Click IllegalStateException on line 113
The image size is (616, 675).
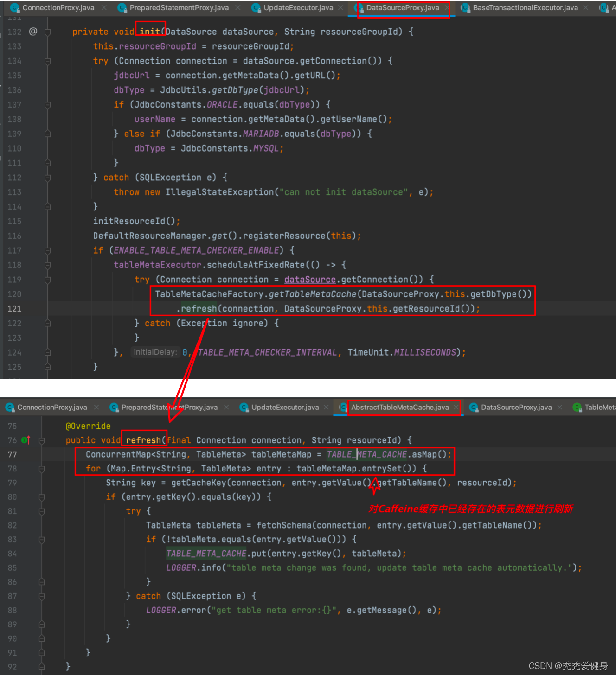[x=219, y=192]
